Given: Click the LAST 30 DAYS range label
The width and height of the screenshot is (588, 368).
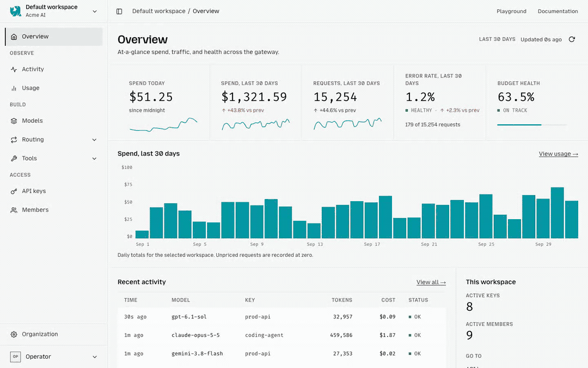Looking at the screenshot, I should click(497, 39).
